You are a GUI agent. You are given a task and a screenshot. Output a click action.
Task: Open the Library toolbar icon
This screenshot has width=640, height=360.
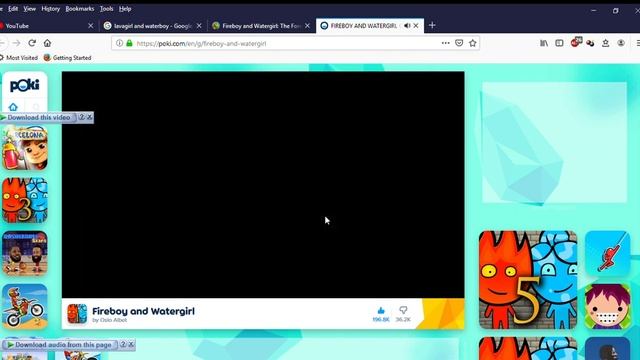click(544, 43)
